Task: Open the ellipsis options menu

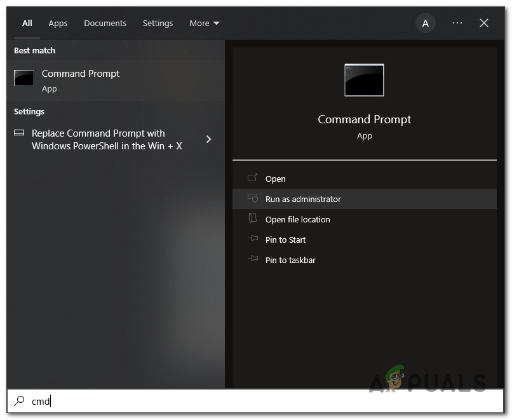Action: [x=457, y=23]
